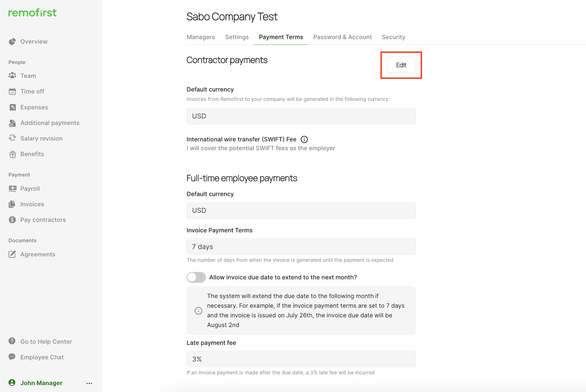Click the Edit button for Contractor payments
The image size is (586, 392).
401,65
